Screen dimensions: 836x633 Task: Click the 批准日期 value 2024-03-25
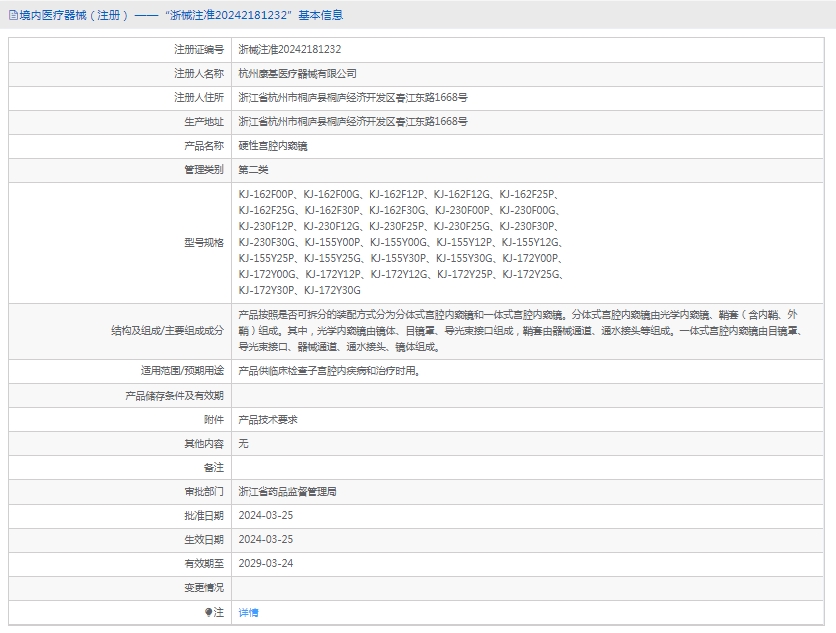(x=265, y=516)
